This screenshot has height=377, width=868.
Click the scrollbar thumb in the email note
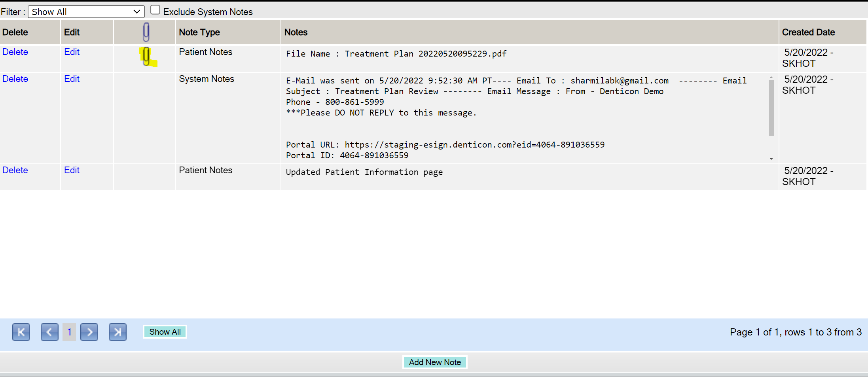(x=771, y=108)
